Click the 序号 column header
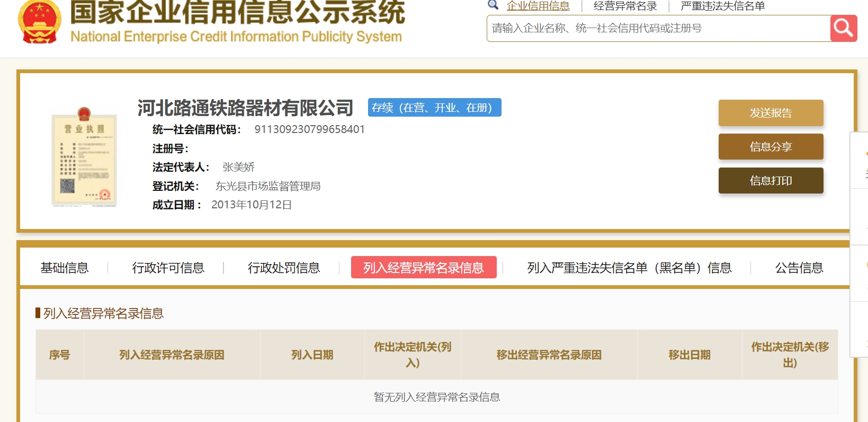 (x=59, y=355)
